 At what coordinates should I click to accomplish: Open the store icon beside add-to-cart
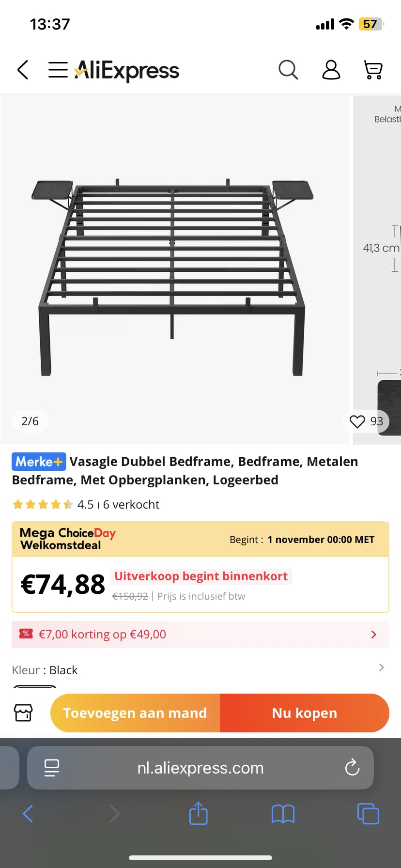pos(23,713)
